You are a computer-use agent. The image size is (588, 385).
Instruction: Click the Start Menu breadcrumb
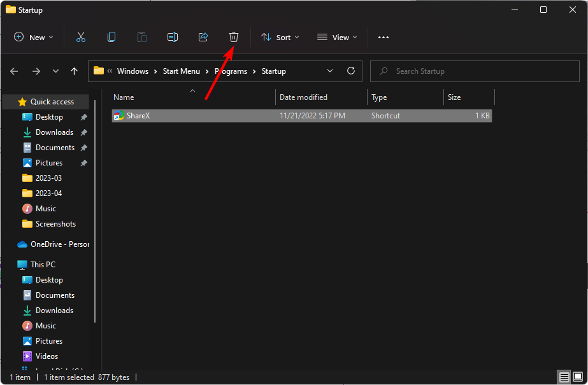[x=182, y=71]
